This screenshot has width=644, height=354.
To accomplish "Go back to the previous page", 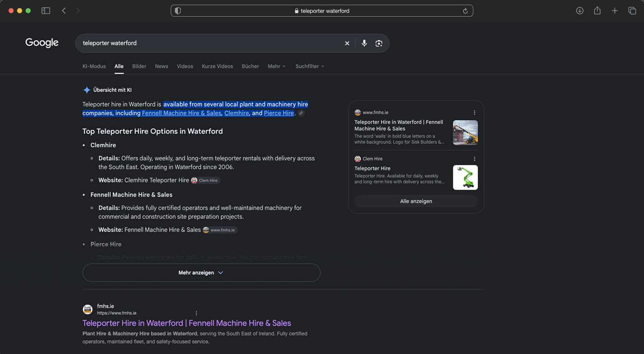I will click(64, 11).
